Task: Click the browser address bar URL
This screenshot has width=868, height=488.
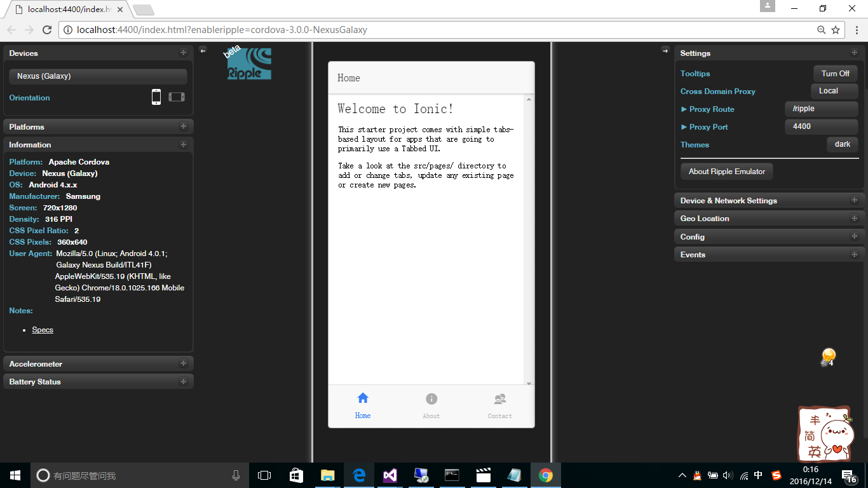Action: (x=222, y=30)
